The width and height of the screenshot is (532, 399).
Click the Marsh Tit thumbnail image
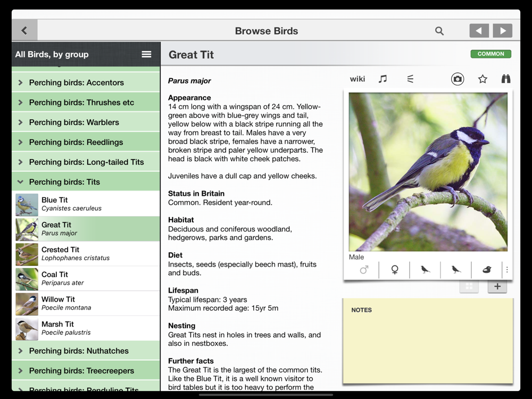point(27,329)
